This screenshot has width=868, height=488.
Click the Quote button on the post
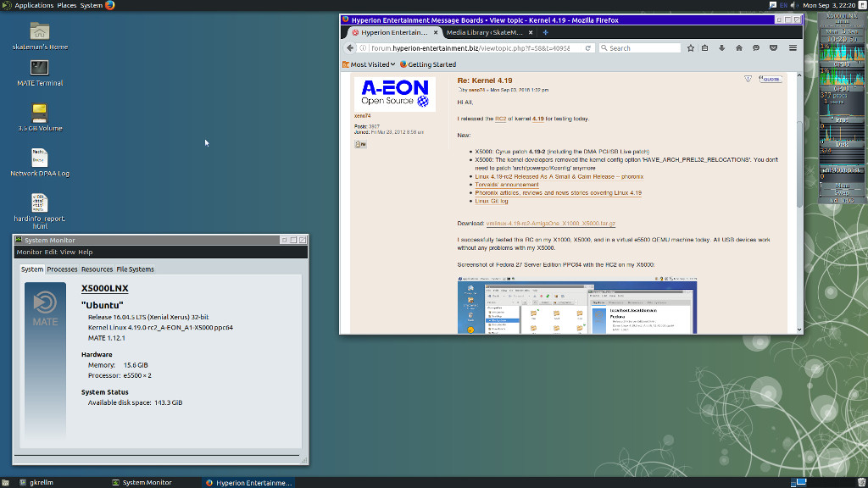pos(770,79)
